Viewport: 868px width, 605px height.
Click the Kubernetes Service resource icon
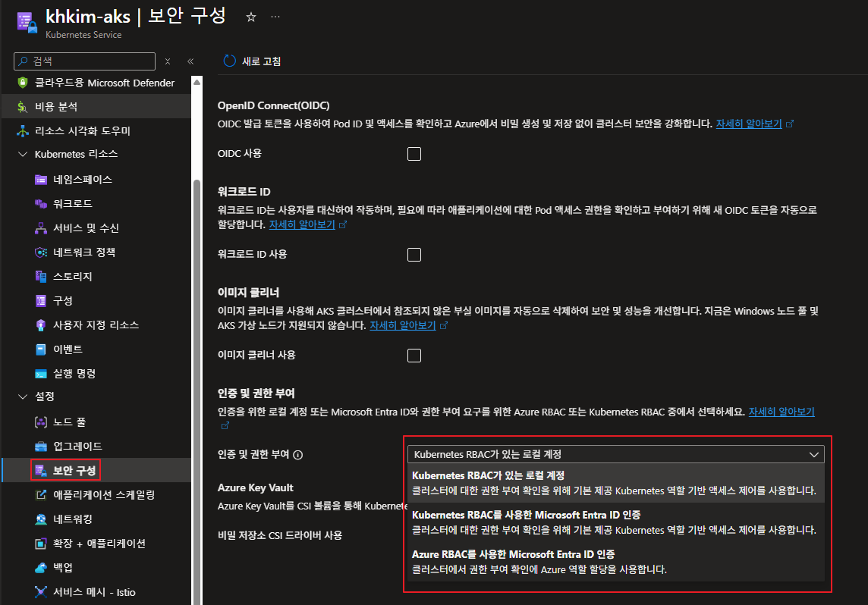pos(27,23)
